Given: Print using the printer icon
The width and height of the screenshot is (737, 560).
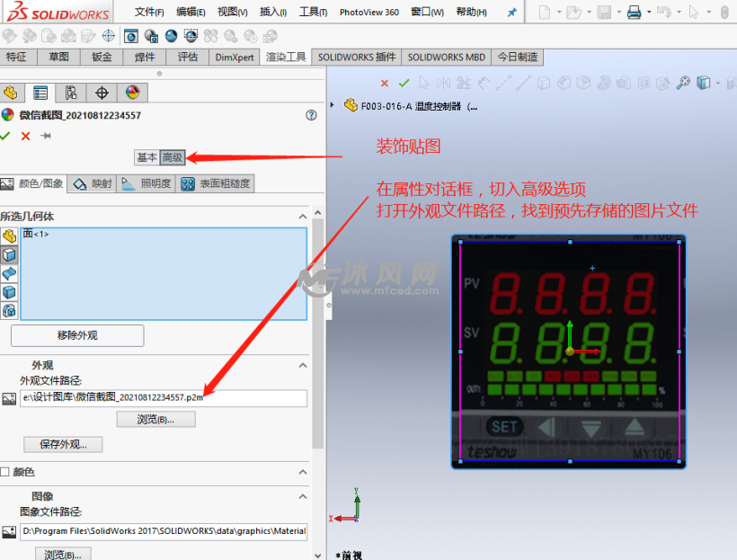Looking at the screenshot, I should (x=634, y=13).
